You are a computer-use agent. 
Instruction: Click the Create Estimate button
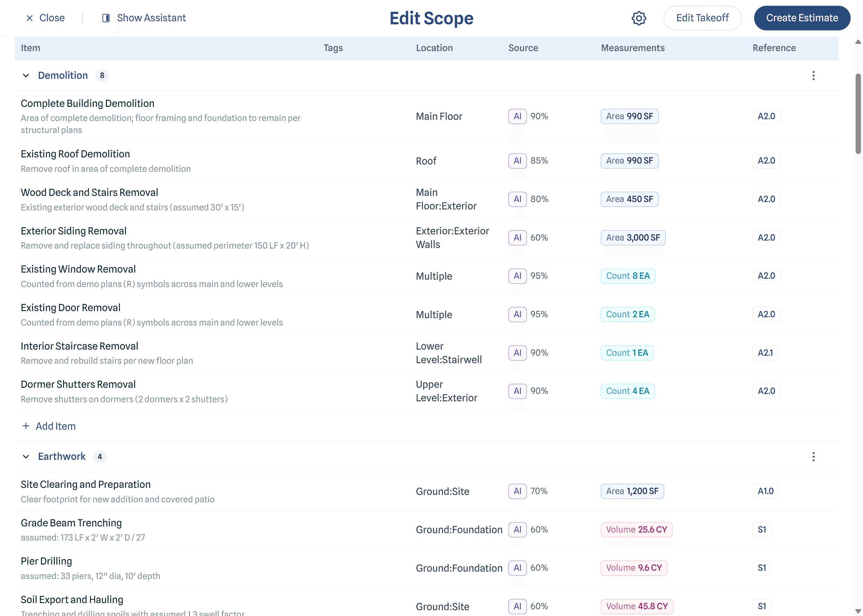click(x=802, y=18)
